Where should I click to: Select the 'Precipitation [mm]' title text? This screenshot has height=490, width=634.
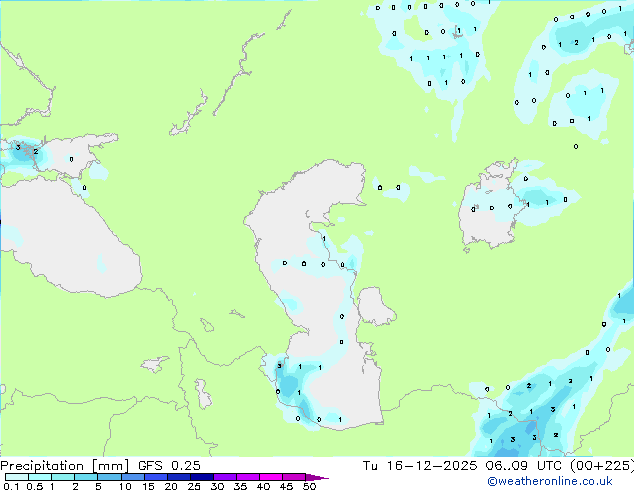click(64, 466)
